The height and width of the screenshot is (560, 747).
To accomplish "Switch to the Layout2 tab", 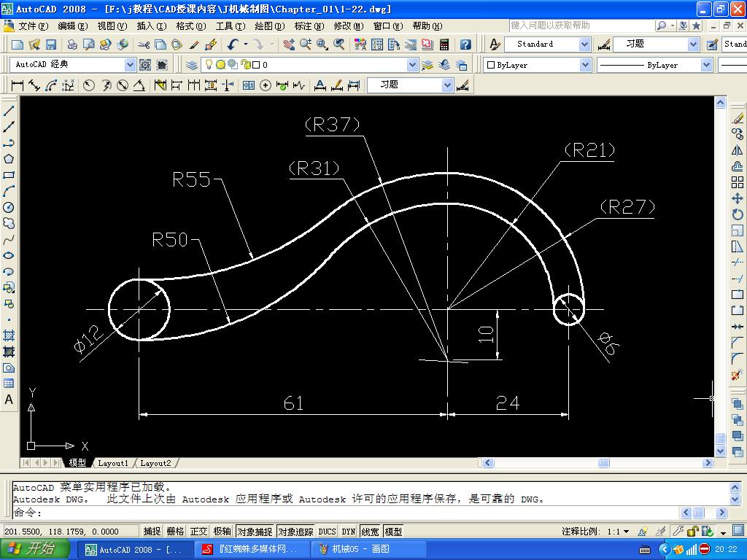I will (x=155, y=463).
